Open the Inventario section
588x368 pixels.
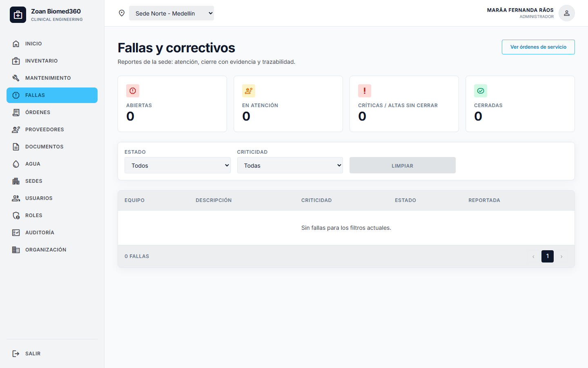click(52, 61)
